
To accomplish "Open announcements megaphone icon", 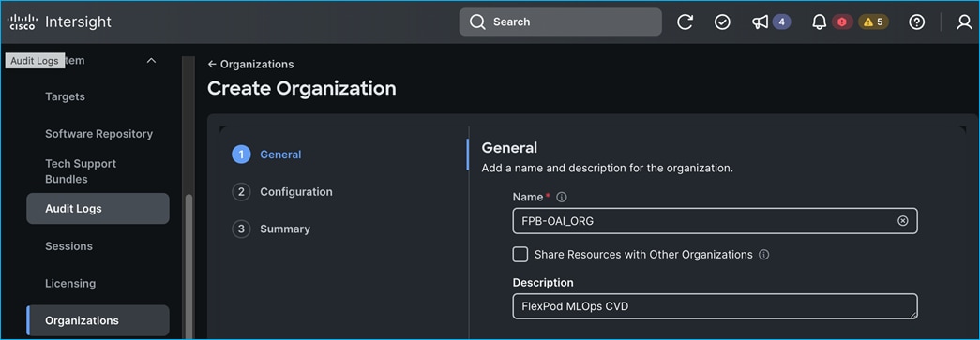I will coord(760,22).
